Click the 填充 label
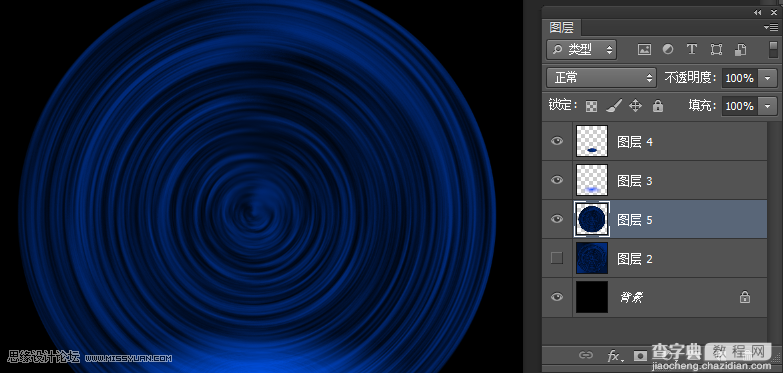783x373 pixels. [x=703, y=106]
